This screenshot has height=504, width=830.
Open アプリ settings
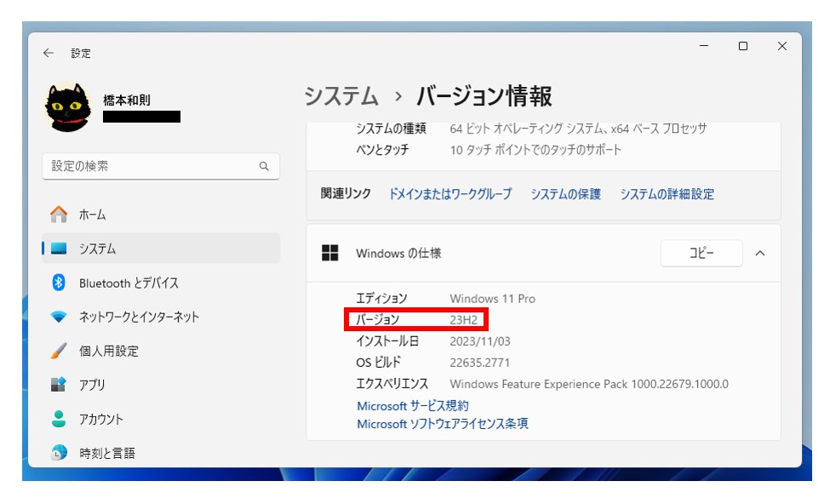pos(161,384)
